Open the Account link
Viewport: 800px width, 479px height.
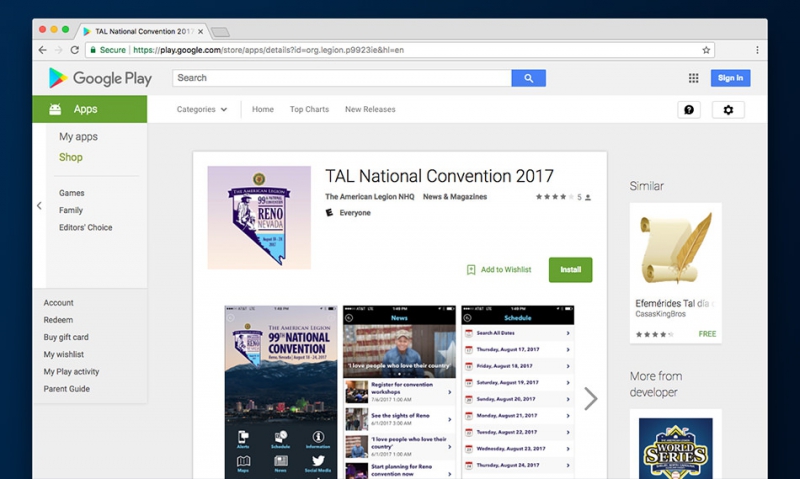58,302
